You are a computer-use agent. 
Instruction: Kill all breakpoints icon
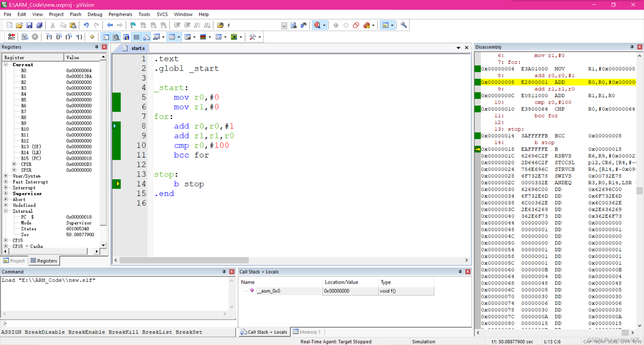click(x=367, y=25)
